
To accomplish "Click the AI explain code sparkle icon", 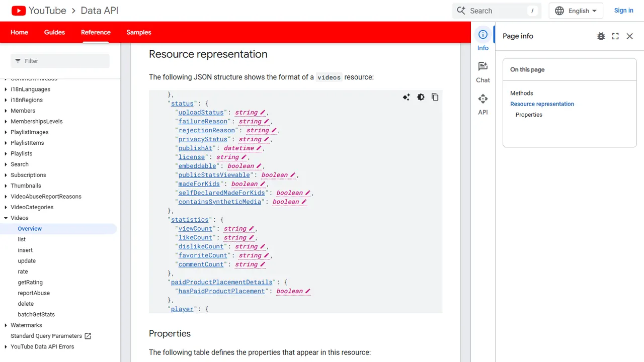I will [407, 97].
